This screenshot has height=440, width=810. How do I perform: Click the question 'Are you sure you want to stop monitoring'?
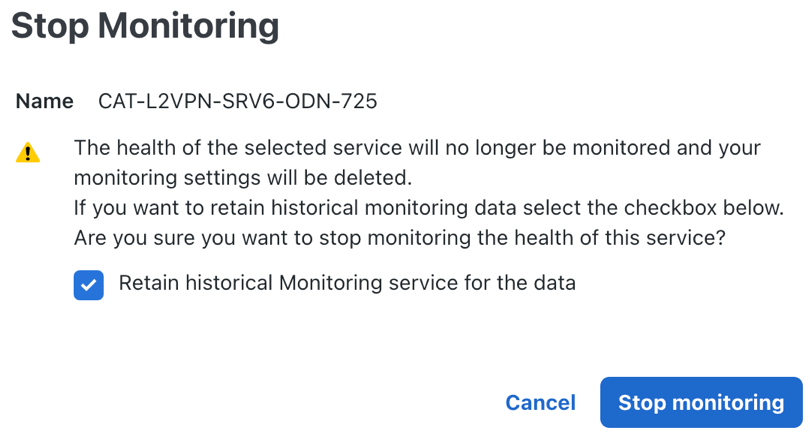(x=399, y=239)
